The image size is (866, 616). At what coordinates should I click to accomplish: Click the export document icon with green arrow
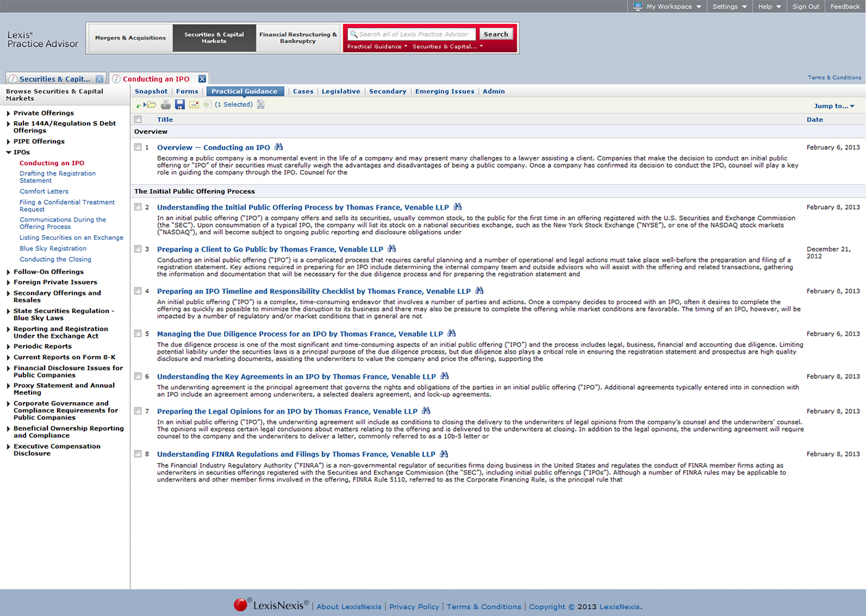[x=207, y=105]
